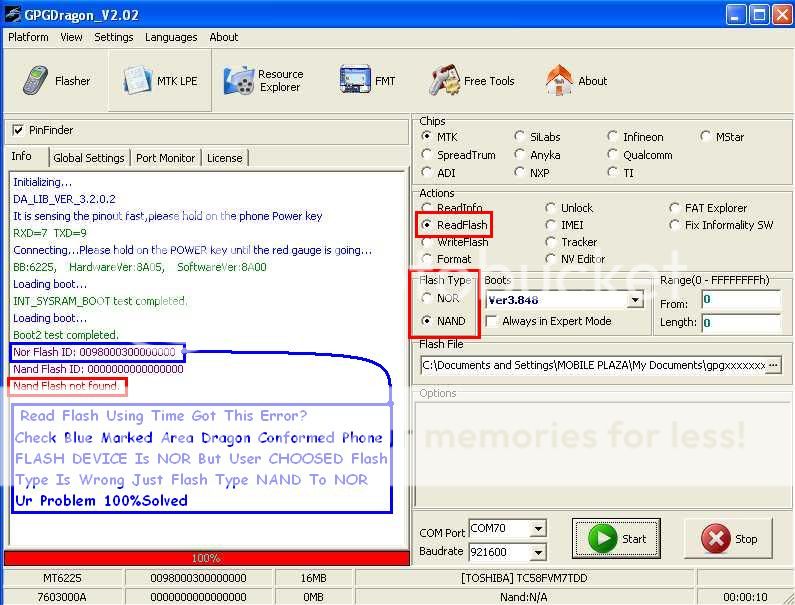
Task: Select the NOR flash type radio
Action: pyautogui.click(x=428, y=298)
